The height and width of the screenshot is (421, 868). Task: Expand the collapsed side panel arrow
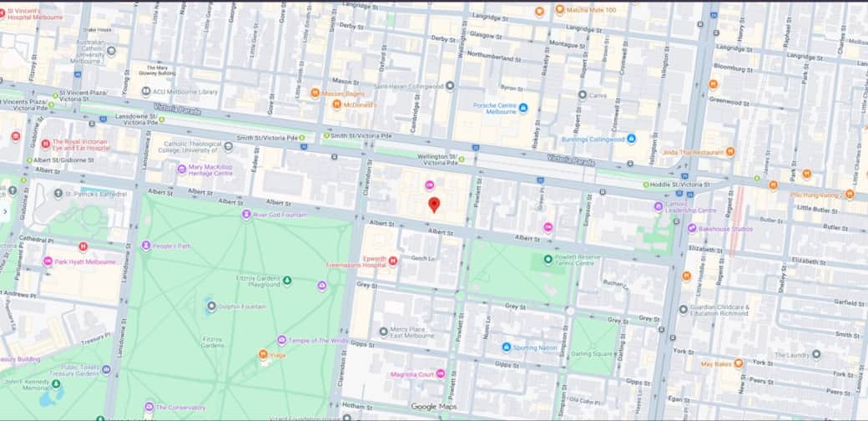coord(5,211)
